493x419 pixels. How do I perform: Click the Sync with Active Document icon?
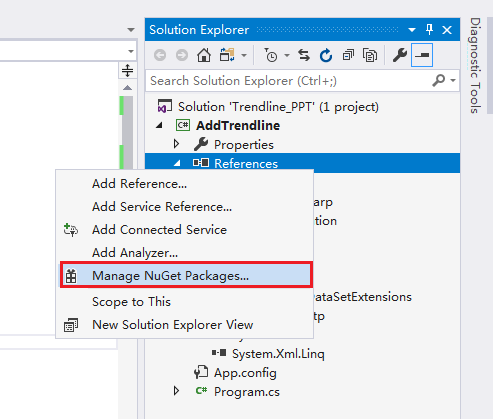click(304, 55)
